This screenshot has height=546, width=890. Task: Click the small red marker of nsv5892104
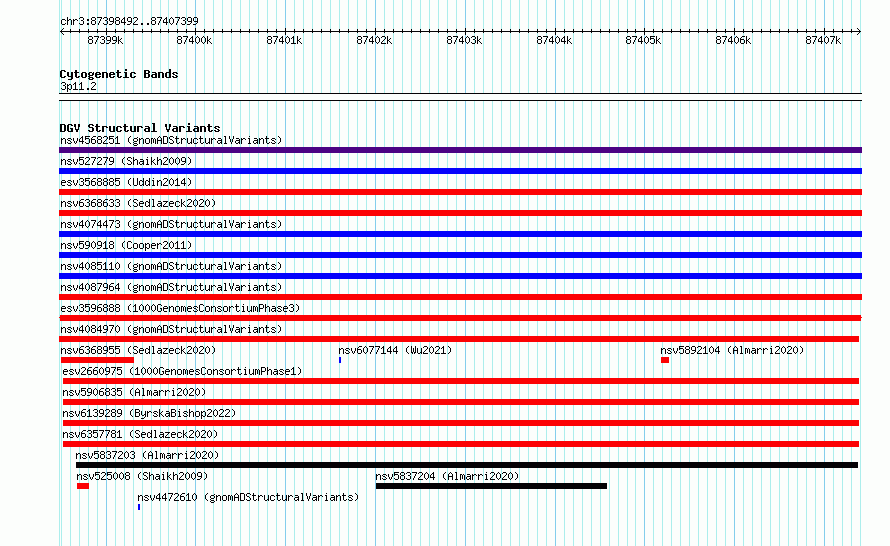click(665, 360)
